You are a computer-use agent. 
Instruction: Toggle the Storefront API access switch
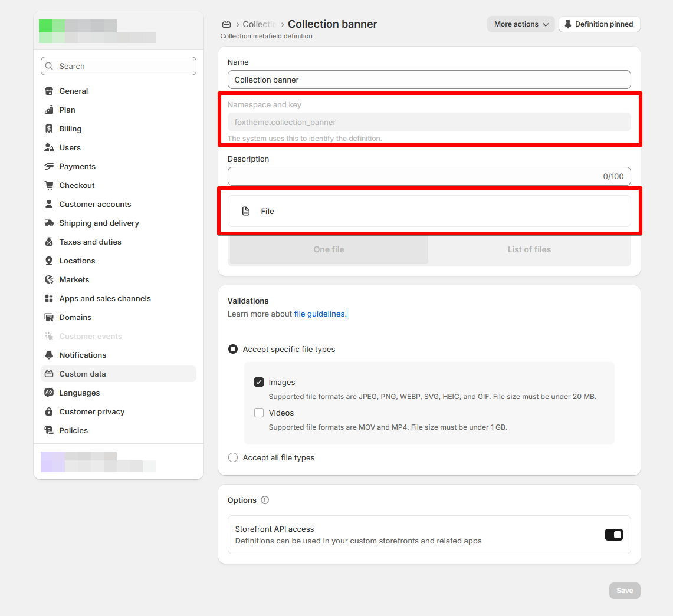[613, 535]
